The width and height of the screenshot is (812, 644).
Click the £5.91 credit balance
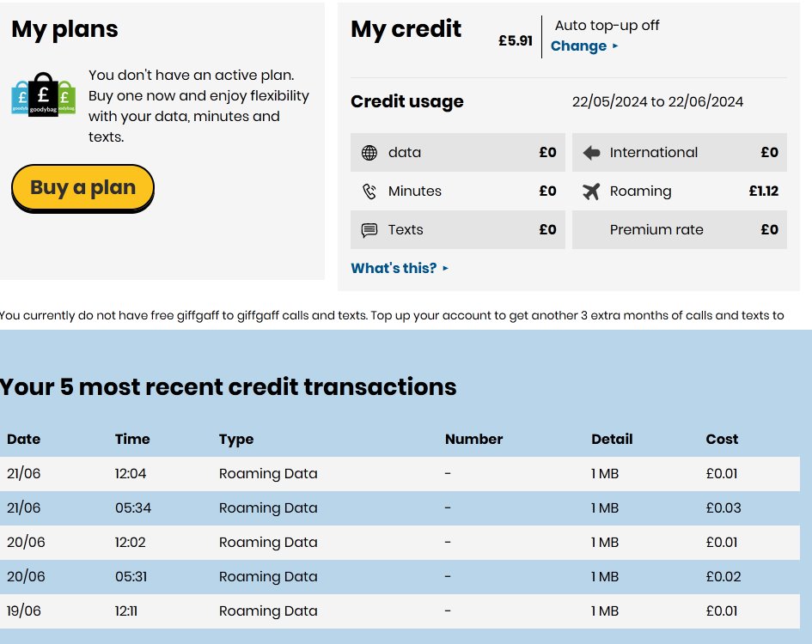(516, 40)
